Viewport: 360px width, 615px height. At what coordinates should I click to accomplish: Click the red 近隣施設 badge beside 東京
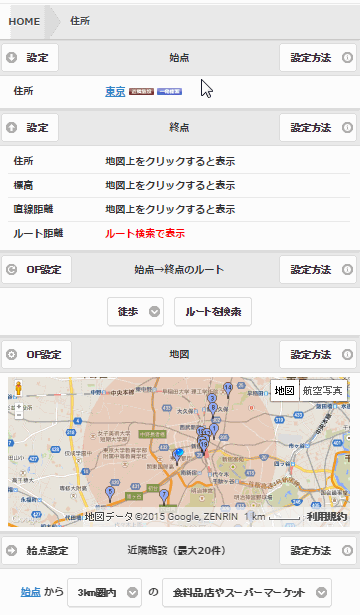[141, 92]
